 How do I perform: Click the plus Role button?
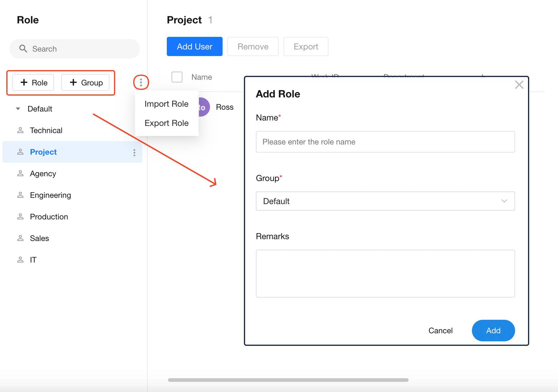coord(33,82)
